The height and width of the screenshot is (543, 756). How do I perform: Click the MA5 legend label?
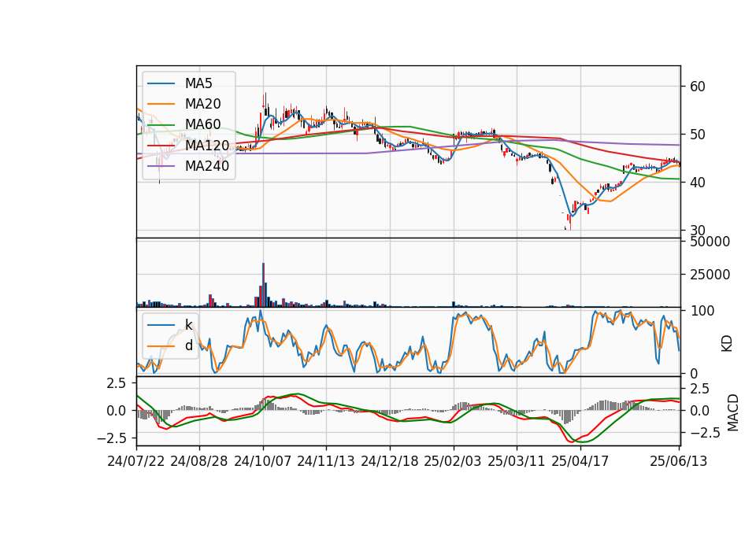198,83
